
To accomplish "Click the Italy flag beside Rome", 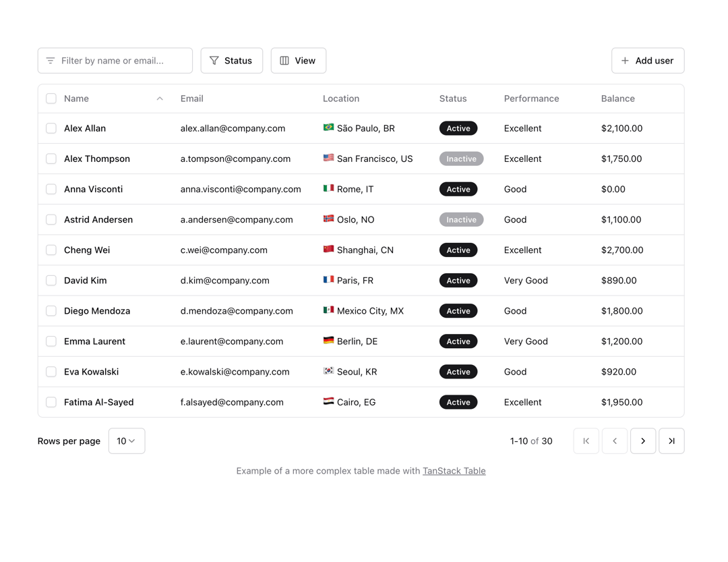I will coord(328,188).
